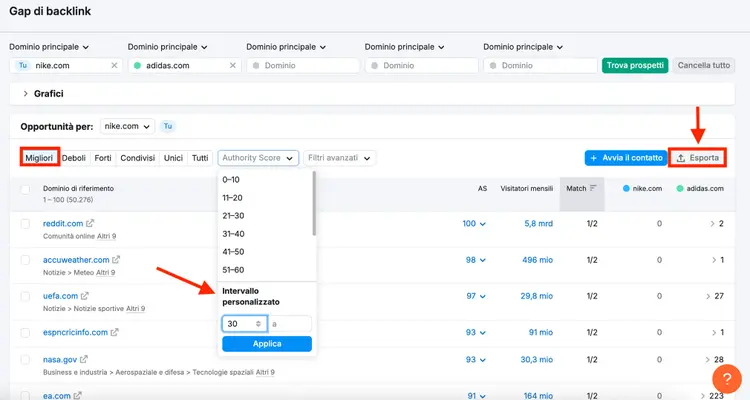Open external link icon next to nasa.gov
750x400 pixels.
pos(84,359)
